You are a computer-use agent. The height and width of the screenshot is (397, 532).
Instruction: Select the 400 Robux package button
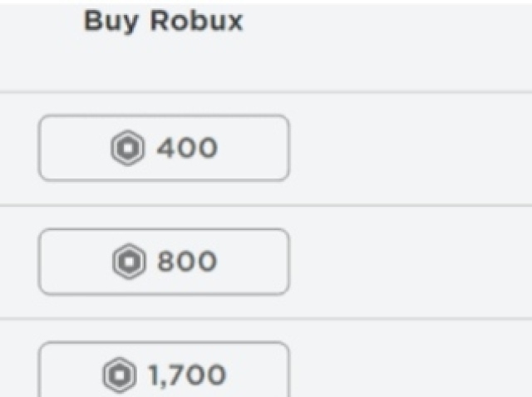coord(164,148)
